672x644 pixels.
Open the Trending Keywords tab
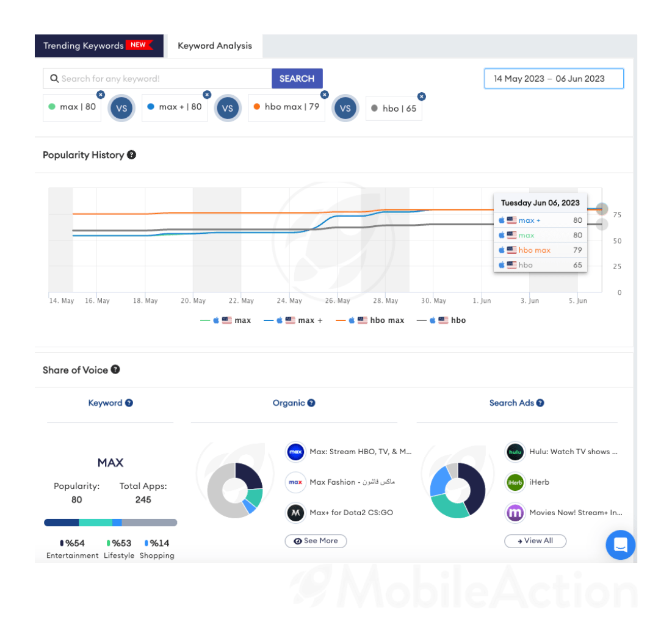(x=99, y=46)
